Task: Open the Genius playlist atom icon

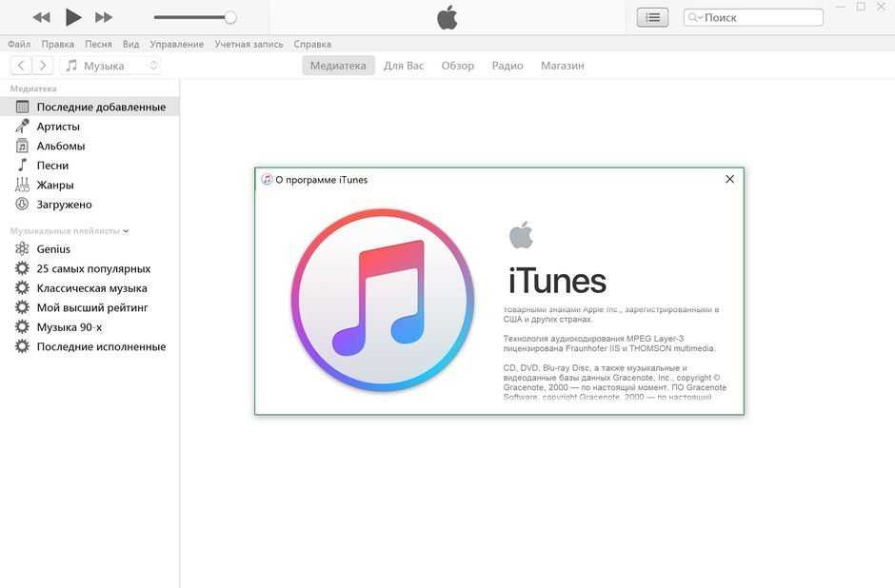Action: (22, 249)
